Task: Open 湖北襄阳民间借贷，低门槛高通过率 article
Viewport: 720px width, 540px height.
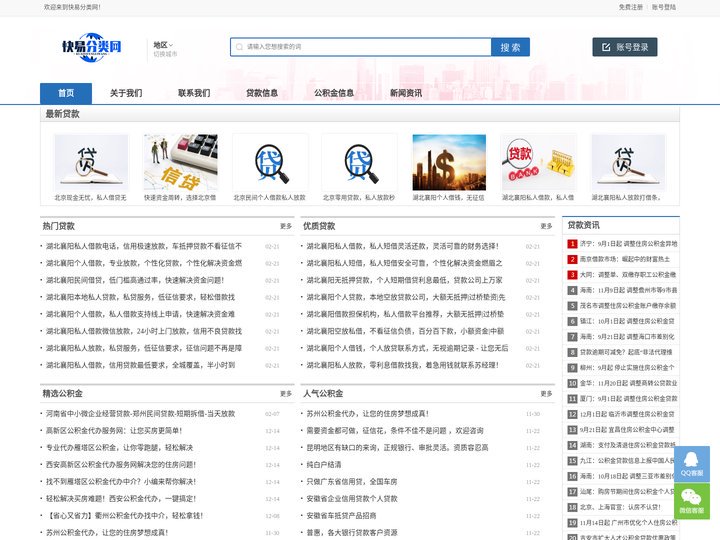Action: 135,280
